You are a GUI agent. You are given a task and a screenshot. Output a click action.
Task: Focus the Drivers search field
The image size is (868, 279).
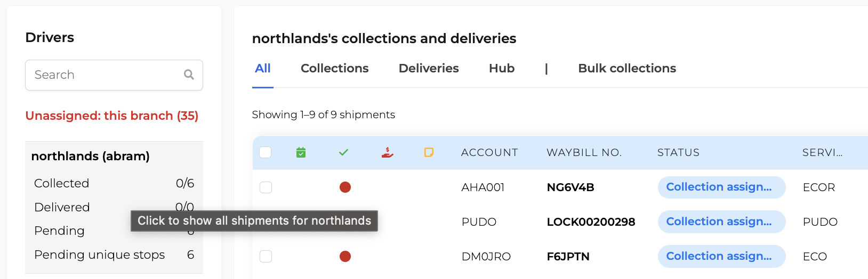point(114,75)
